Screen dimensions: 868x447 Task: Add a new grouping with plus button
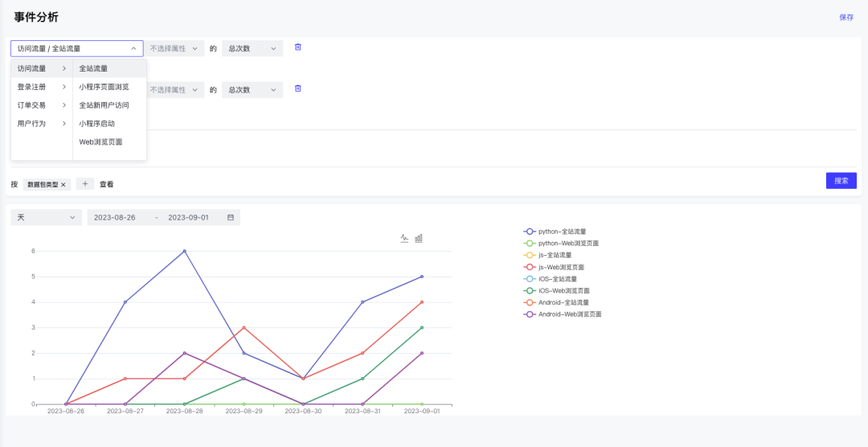85,184
